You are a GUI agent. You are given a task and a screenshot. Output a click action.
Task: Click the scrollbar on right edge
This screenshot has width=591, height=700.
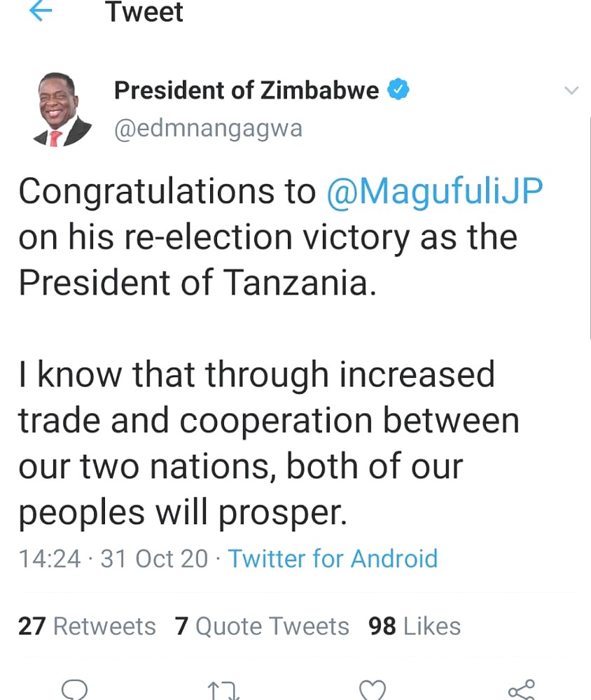[x=590, y=227]
